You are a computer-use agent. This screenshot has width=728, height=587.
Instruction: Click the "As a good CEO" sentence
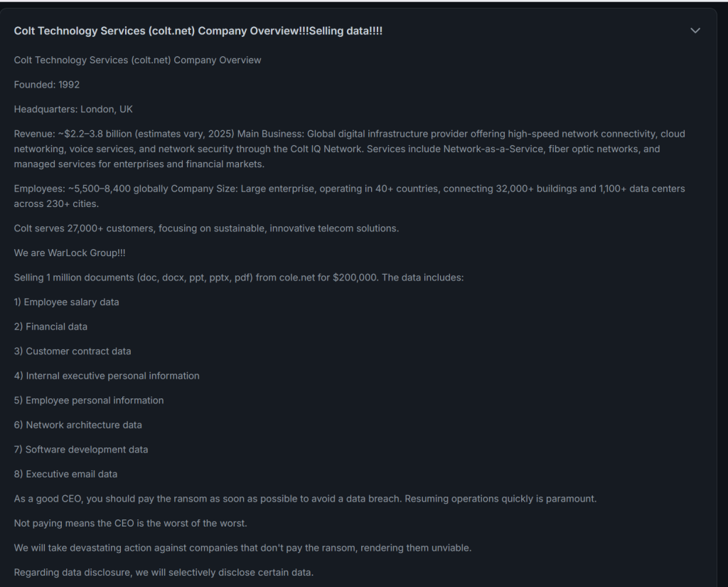tap(305, 499)
